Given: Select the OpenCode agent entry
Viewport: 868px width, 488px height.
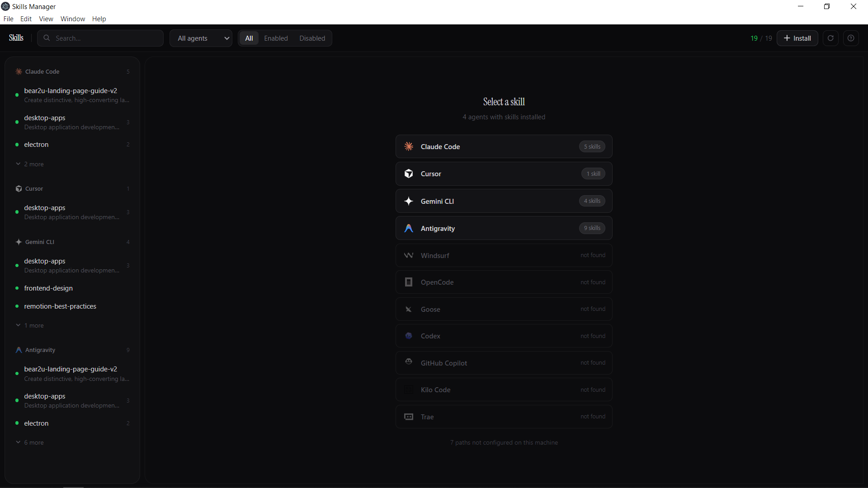Looking at the screenshot, I should tap(503, 282).
